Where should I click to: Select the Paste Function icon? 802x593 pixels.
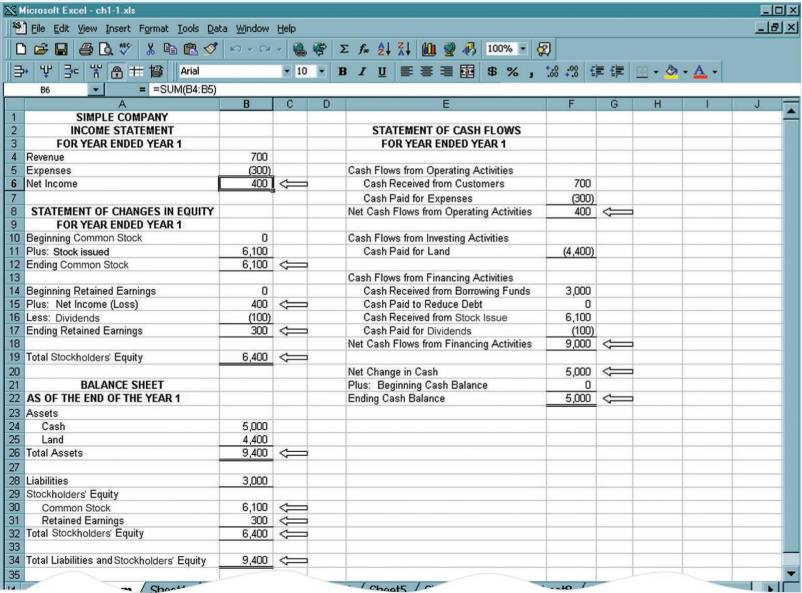tap(366, 48)
